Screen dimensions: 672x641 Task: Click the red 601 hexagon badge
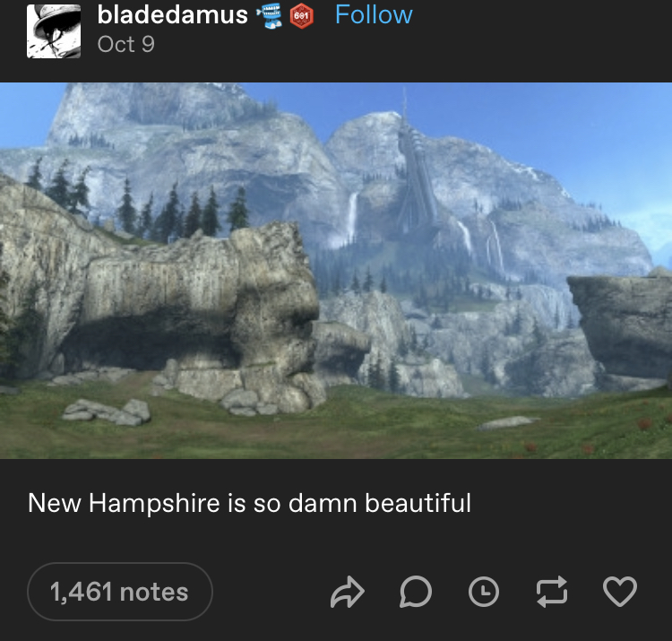[x=301, y=15]
